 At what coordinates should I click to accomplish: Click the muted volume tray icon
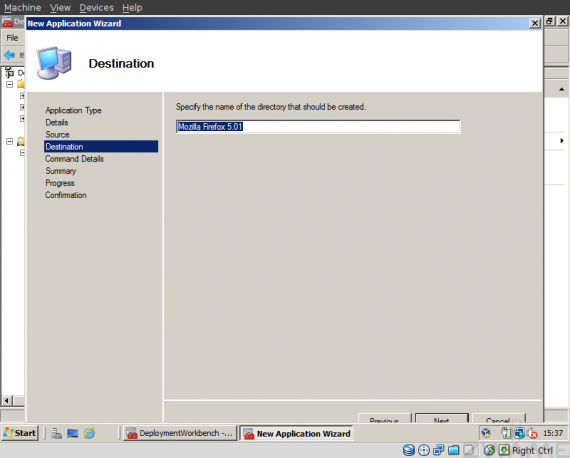[x=532, y=433]
